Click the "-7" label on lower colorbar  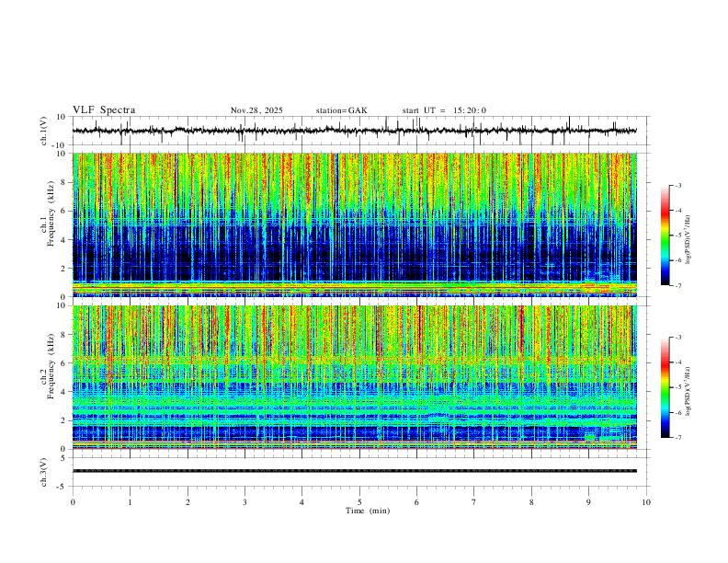click(x=677, y=437)
